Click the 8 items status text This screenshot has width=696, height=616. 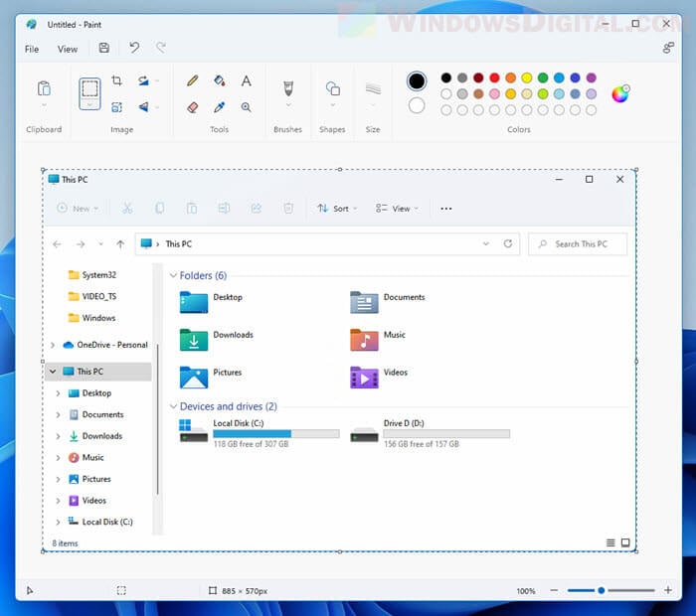point(65,543)
